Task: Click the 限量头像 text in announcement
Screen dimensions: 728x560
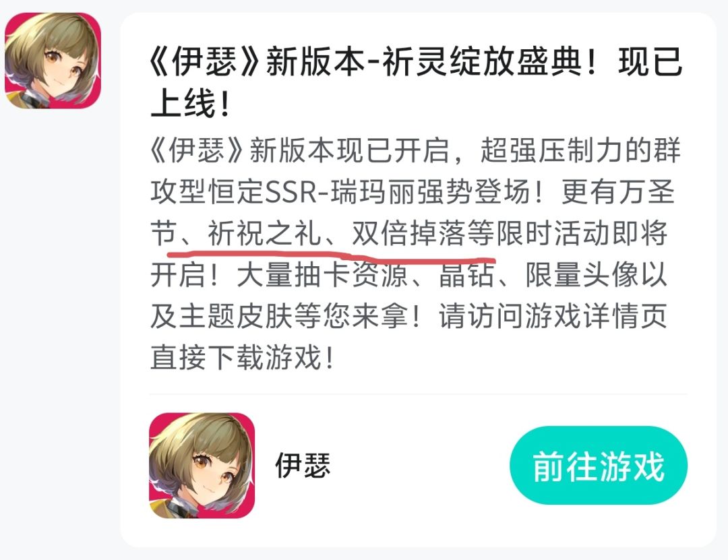Action: [582, 274]
